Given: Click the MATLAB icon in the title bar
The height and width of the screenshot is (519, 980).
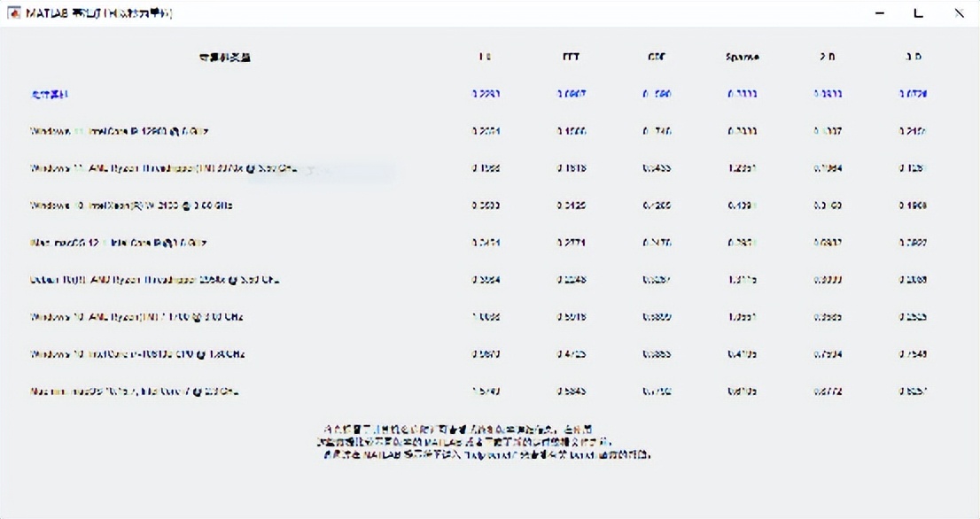Looking at the screenshot, I should (x=14, y=13).
